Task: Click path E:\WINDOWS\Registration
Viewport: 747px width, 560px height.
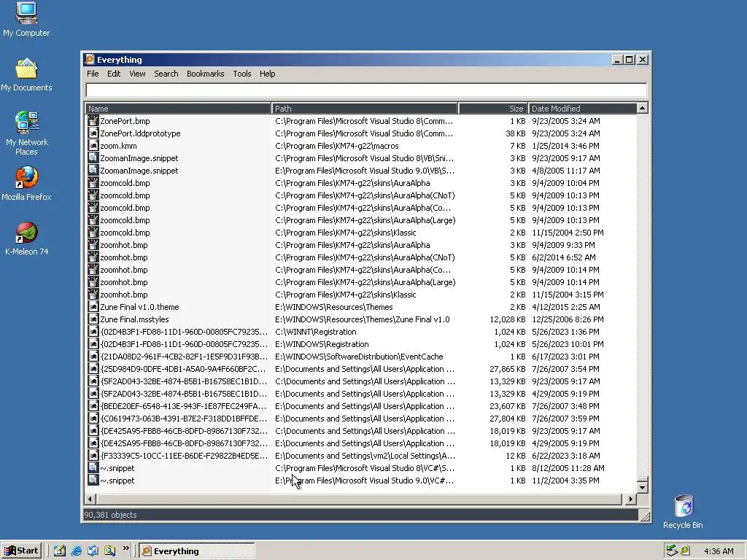Action: tap(322, 344)
